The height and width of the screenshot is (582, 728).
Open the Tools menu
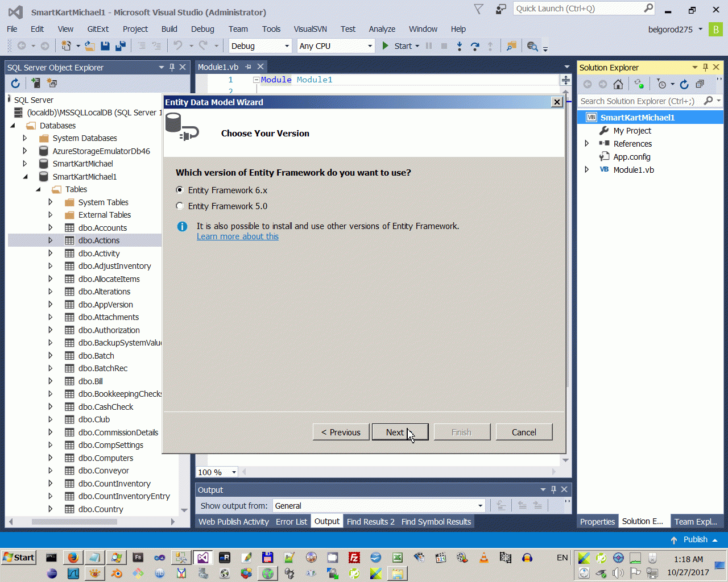click(x=271, y=29)
